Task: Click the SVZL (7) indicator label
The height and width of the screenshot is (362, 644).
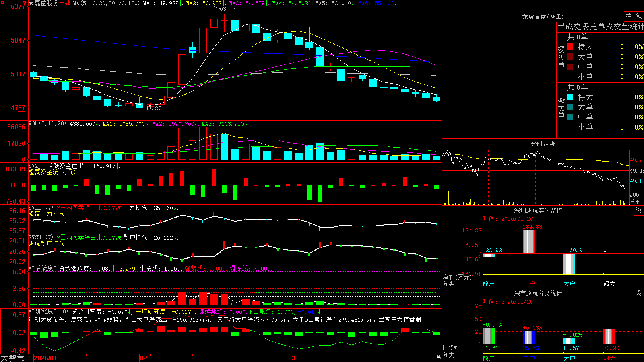Action: (x=41, y=208)
